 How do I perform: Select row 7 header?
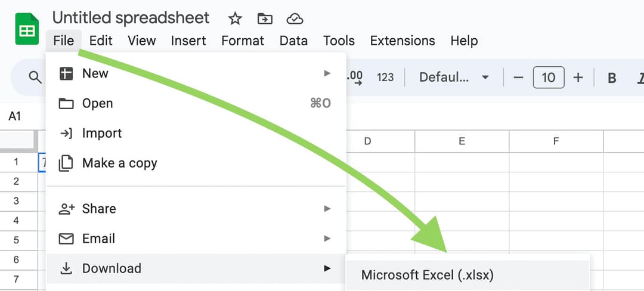(x=17, y=280)
